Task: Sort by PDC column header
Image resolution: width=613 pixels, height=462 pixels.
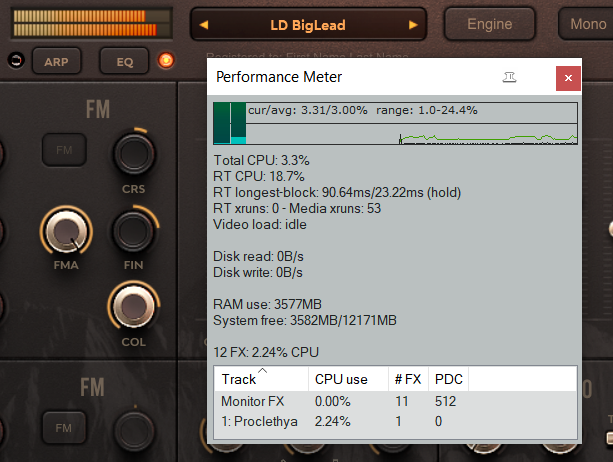Action: click(449, 379)
